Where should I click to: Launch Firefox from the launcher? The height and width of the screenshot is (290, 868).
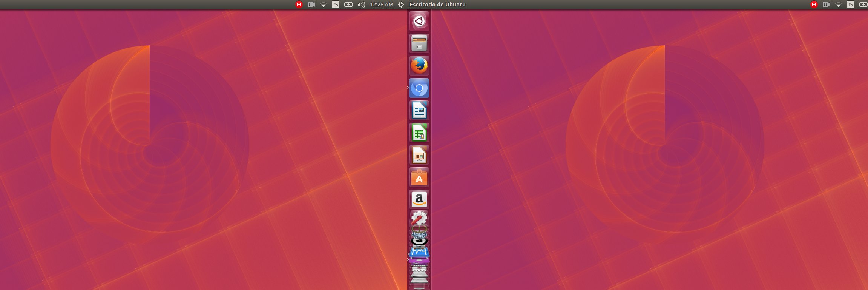(419, 66)
